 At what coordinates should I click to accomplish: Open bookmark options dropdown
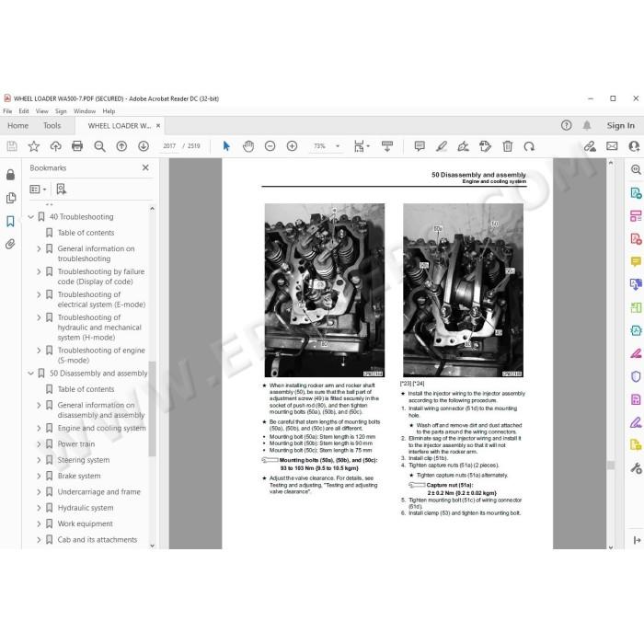pyautogui.click(x=39, y=189)
